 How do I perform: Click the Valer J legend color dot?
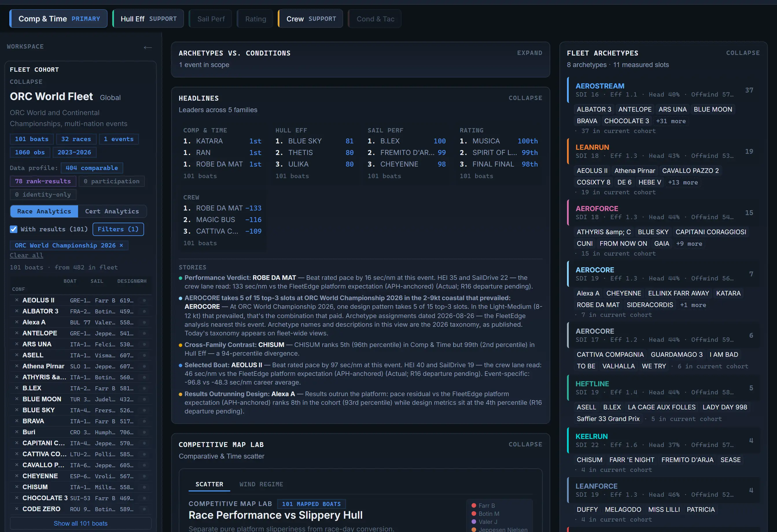tap(474, 522)
